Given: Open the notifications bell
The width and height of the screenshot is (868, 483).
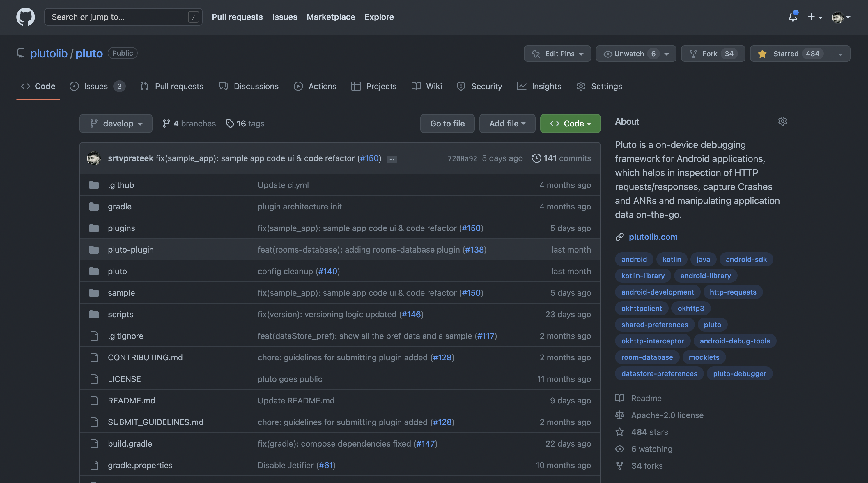Looking at the screenshot, I should (x=793, y=17).
